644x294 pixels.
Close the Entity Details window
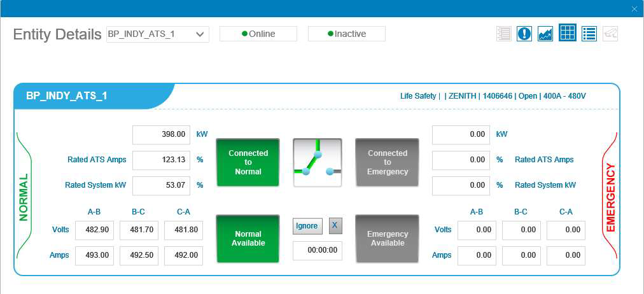tap(634, 8)
